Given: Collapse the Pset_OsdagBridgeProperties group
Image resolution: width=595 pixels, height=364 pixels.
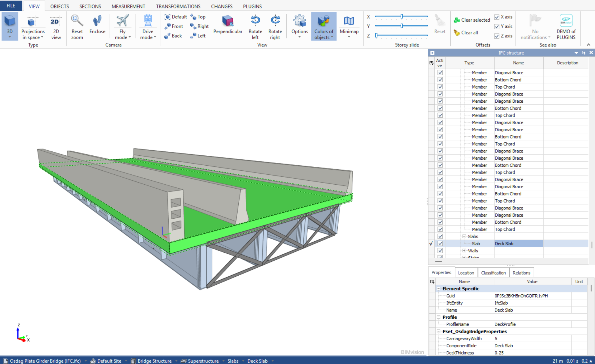Looking at the screenshot, I should pyautogui.click(x=438, y=331).
